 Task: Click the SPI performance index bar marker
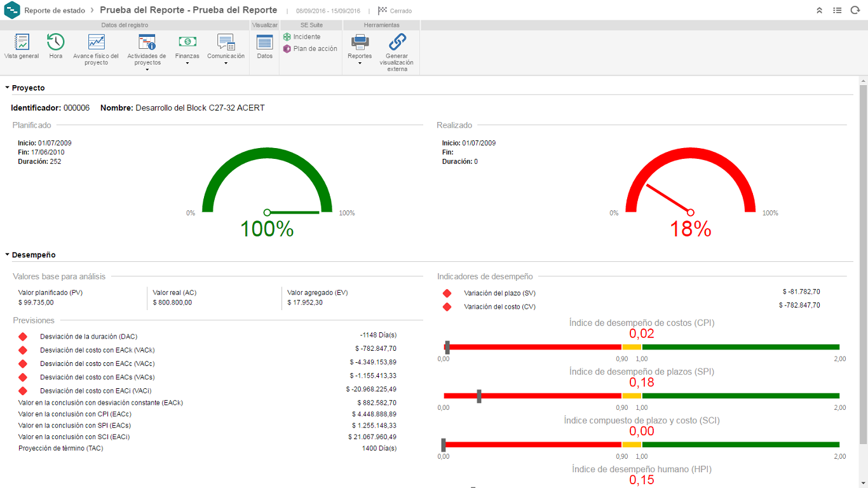click(x=479, y=396)
